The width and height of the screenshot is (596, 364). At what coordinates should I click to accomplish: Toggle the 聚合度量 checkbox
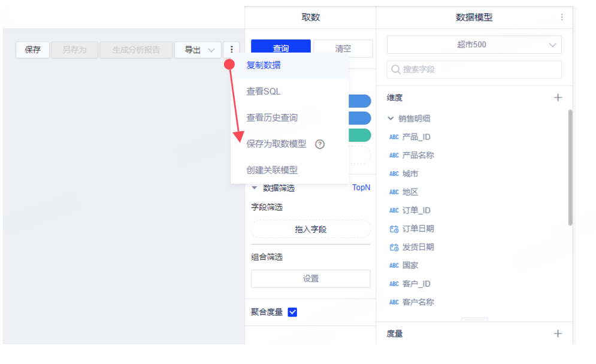(x=292, y=312)
